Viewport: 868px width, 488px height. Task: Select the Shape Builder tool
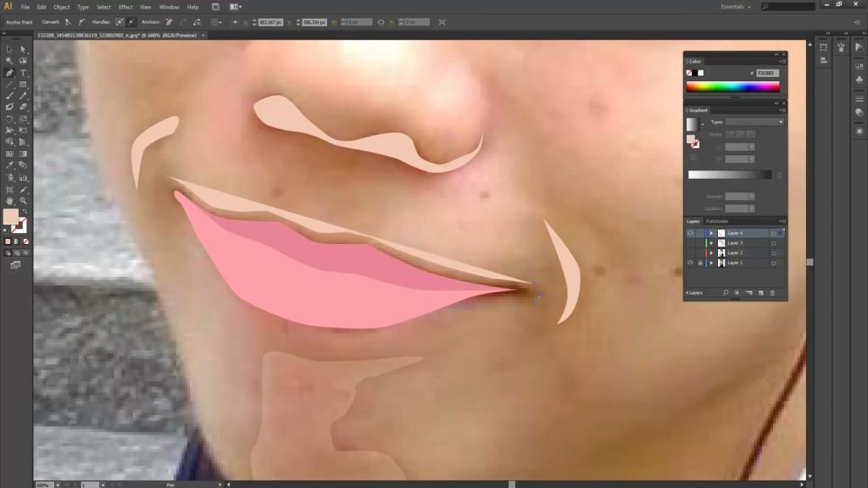(9, 142)
